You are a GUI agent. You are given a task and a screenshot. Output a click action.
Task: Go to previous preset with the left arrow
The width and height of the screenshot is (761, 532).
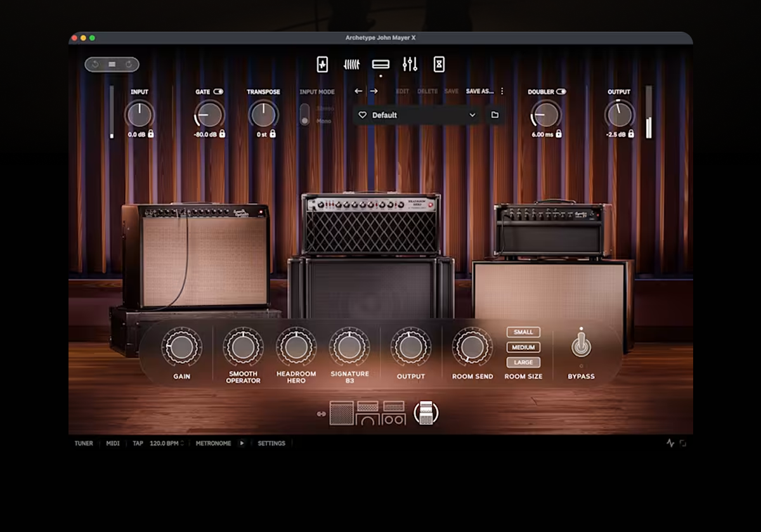[x=358, y=91]
